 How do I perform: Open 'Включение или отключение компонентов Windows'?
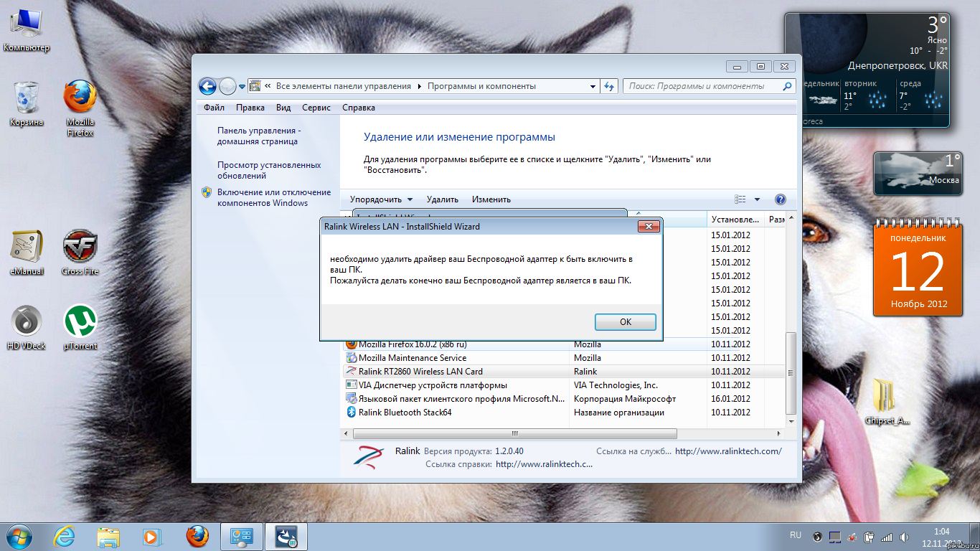[274, 197]
